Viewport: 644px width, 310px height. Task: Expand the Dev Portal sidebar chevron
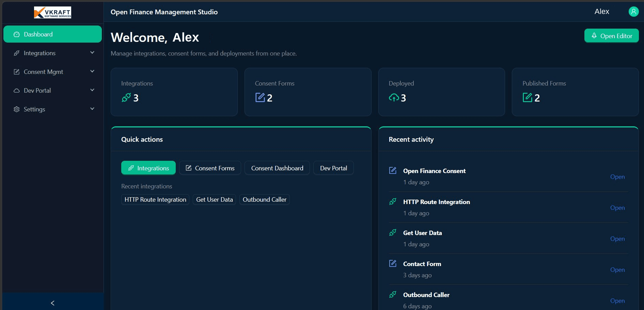92,90
